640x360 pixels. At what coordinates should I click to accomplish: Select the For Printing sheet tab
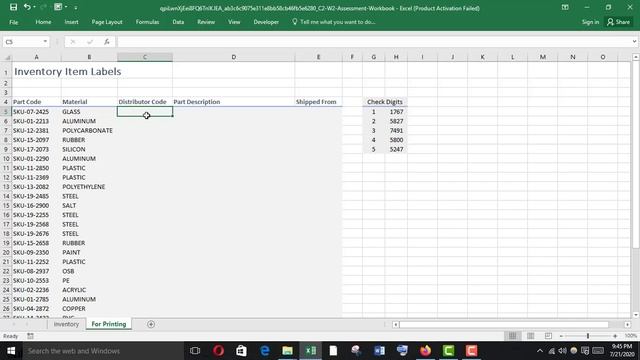pos(109,324)
